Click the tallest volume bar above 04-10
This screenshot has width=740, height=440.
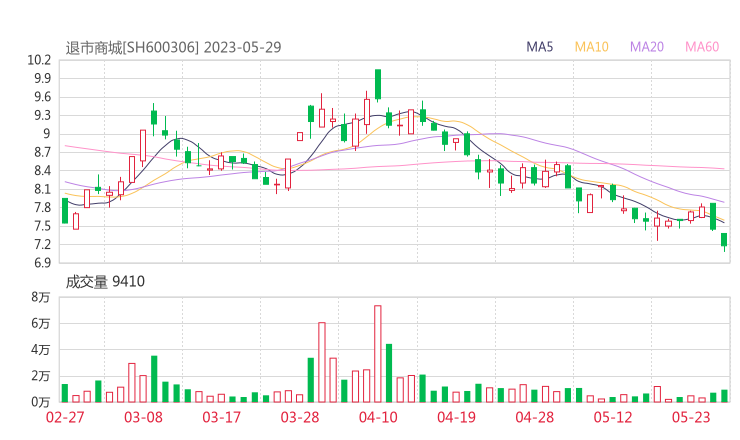(x=378, y=354)
